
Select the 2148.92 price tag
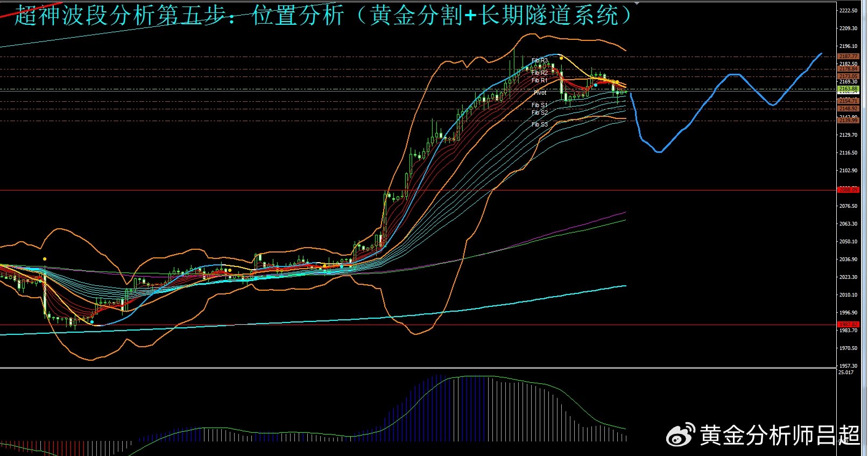coord(849,109)
